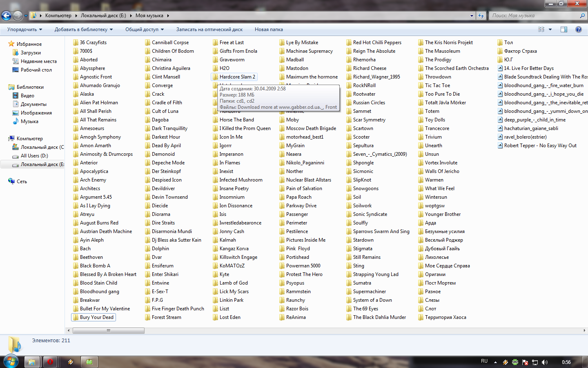Click the Forward navigation arrow button
The height and width of the screenshot is (368, 588).
pyautogui.click(x=18, y=16)
